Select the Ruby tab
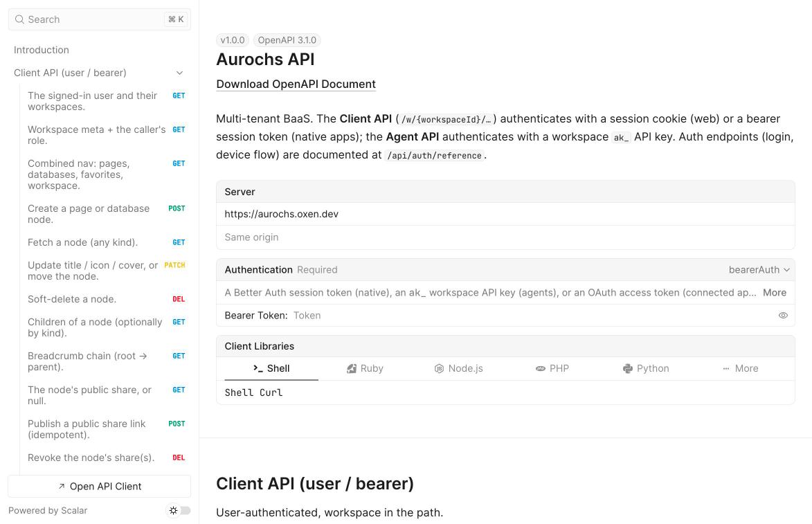Viewport: 812px width, 524px height. point(365,368)
